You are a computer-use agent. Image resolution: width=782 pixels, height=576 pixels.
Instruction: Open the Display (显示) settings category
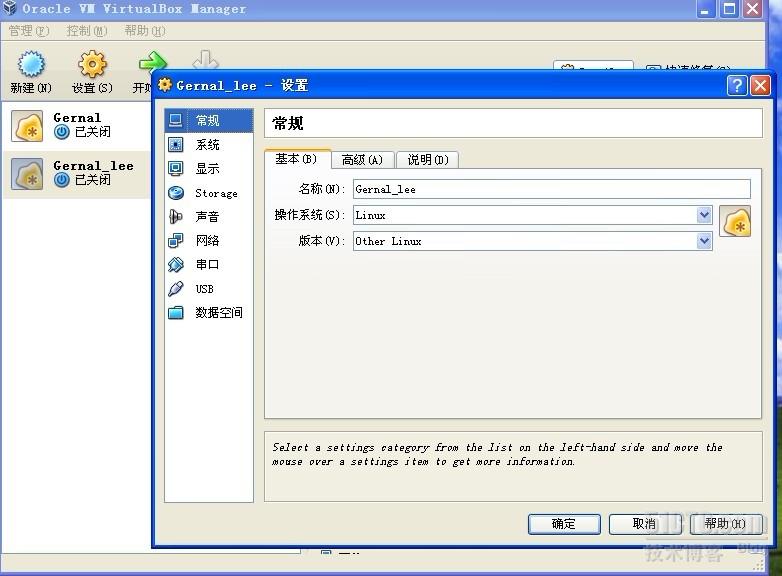[209, 169]
